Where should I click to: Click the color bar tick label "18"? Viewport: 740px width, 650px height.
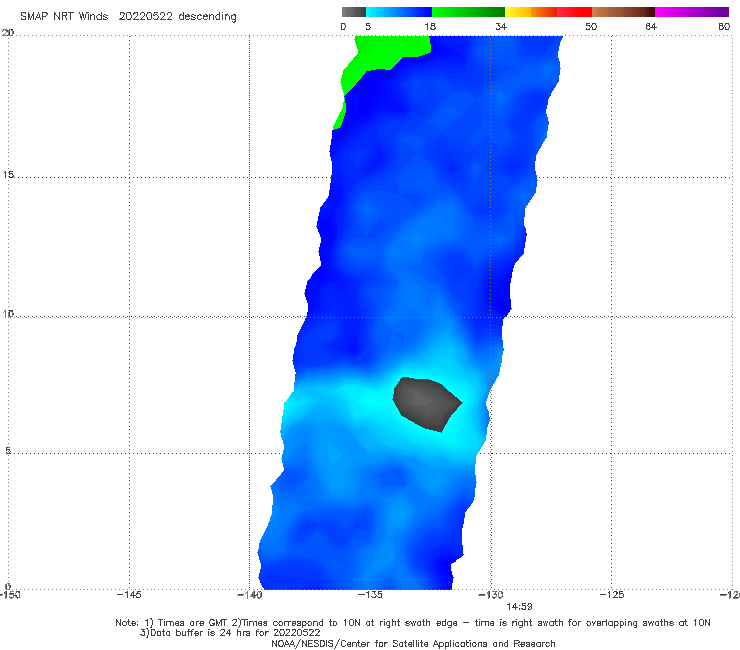point(430,27)
